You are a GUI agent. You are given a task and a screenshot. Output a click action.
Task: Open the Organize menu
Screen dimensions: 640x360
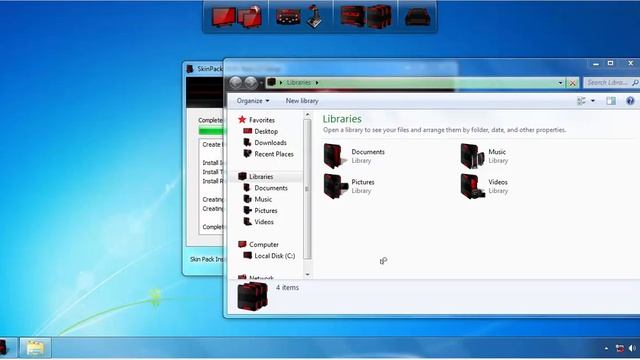(253, 101)
